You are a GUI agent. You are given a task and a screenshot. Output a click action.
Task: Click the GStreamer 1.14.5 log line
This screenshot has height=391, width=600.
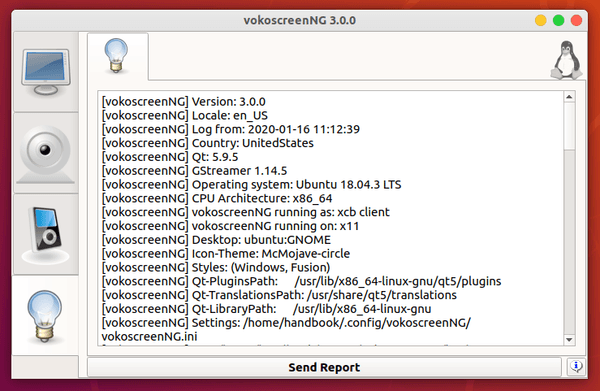194,171
